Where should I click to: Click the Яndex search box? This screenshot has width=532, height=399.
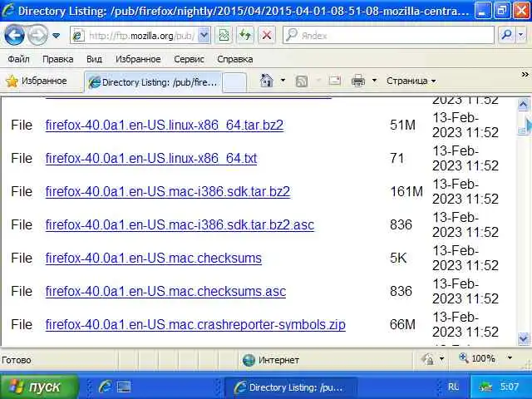click(x=388, y=35)
